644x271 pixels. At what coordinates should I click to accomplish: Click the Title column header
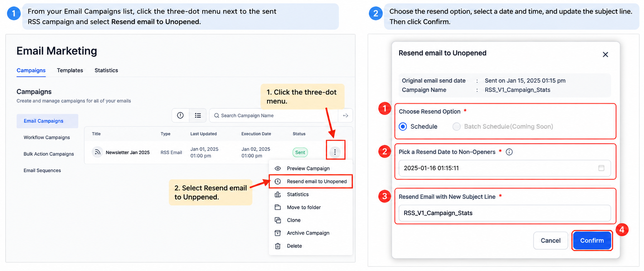[96, 134]
